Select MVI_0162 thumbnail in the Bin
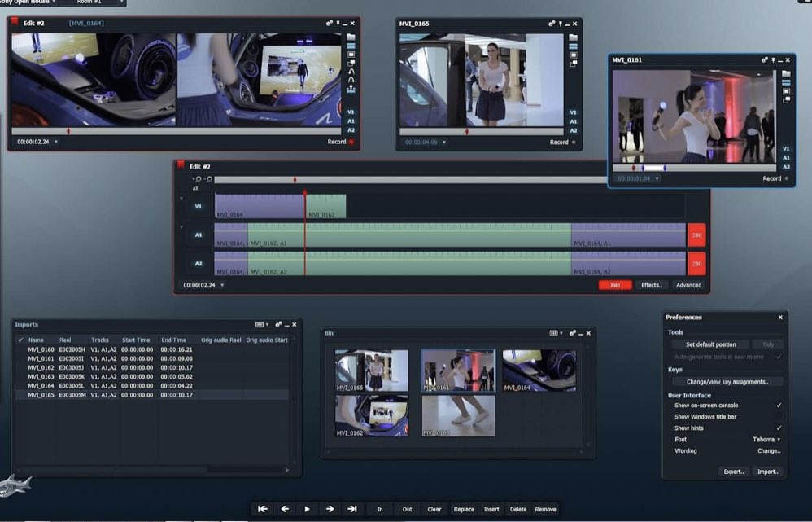 (372, 416)
